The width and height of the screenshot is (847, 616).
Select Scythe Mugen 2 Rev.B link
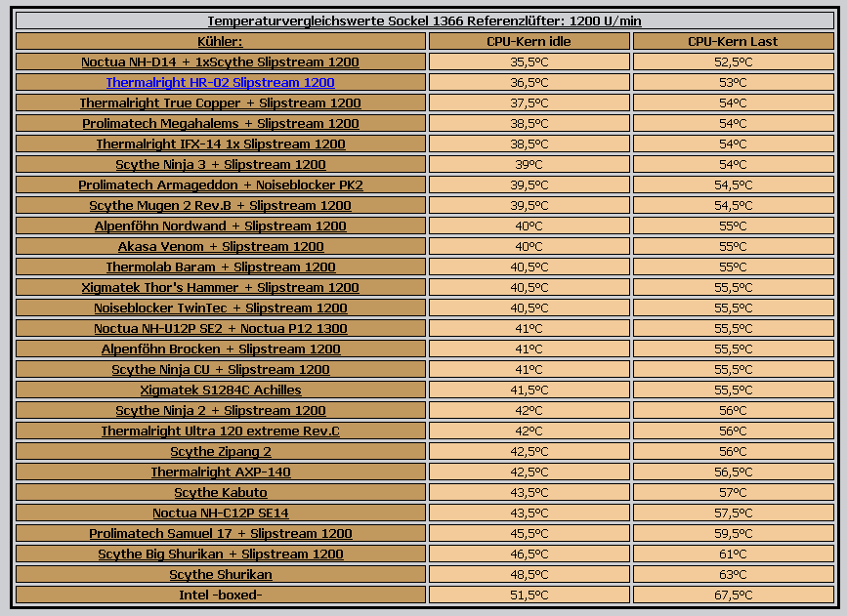pos(220,205)
